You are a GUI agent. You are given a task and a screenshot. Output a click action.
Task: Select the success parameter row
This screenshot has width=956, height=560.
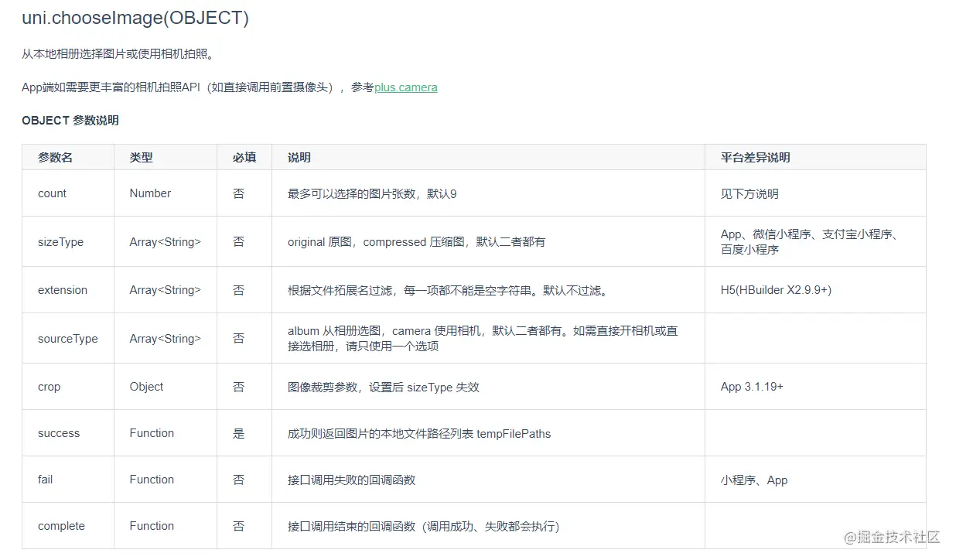point(58,433)
